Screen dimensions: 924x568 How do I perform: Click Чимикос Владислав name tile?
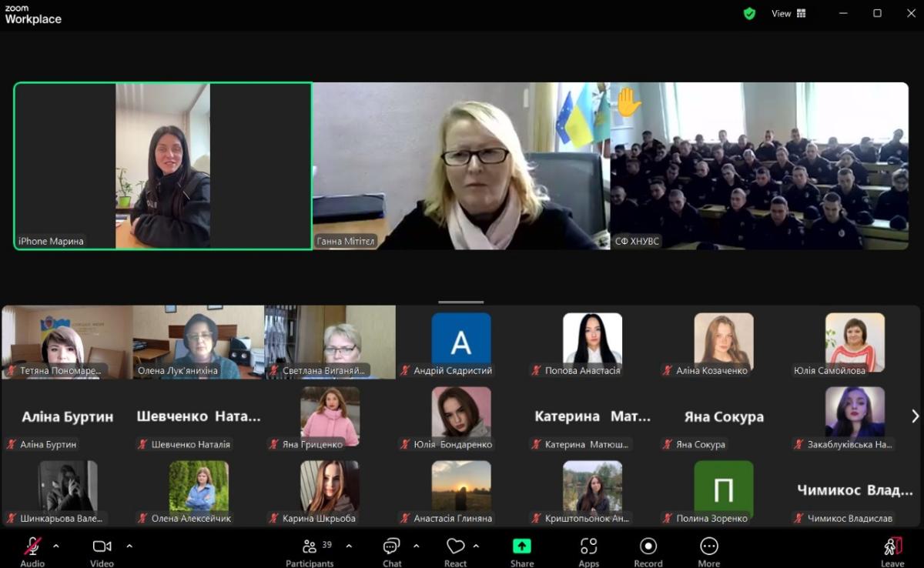pyautogui.click(x=855, y=489)
